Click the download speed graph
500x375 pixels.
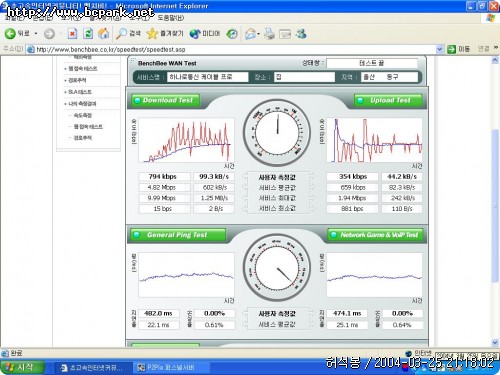click(186, 140)
